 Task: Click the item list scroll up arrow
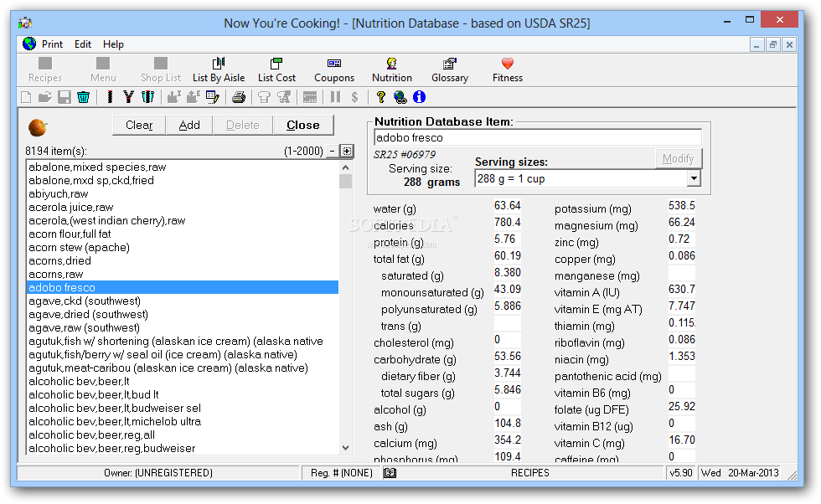point(345,167)
